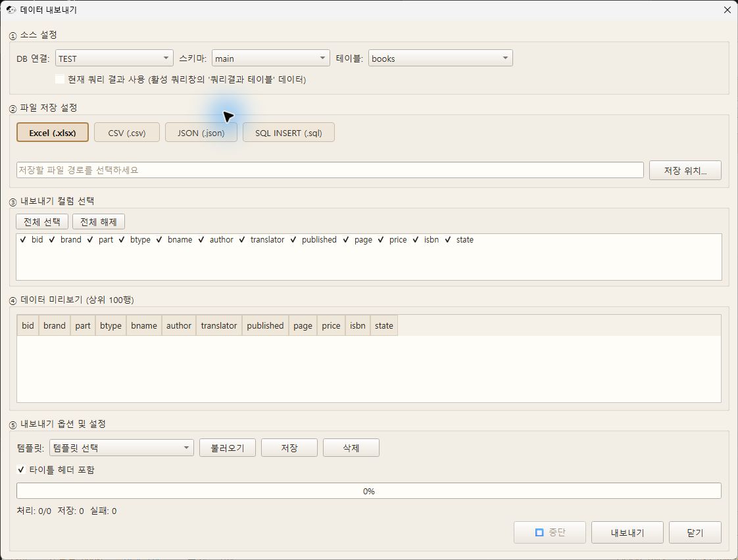Image resolution: width=738 pixels, height=560 pixels.
Task: Click the bname preview table header
Action: pyautogui.click(x=144, y=325)
